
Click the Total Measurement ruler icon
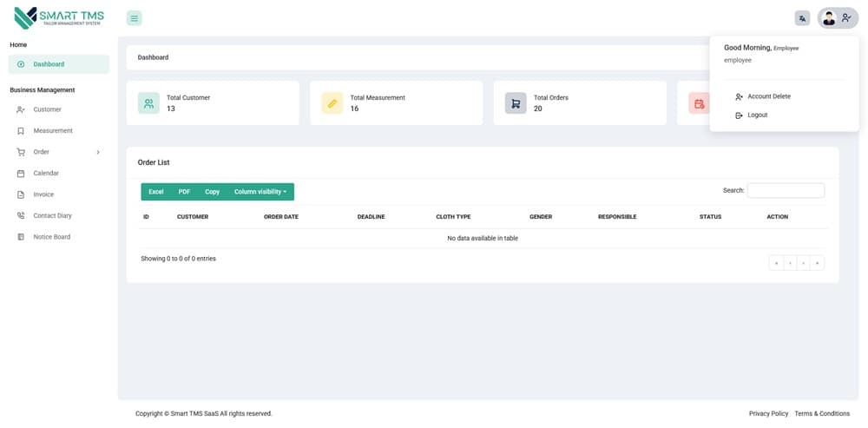tap(332, 103)
